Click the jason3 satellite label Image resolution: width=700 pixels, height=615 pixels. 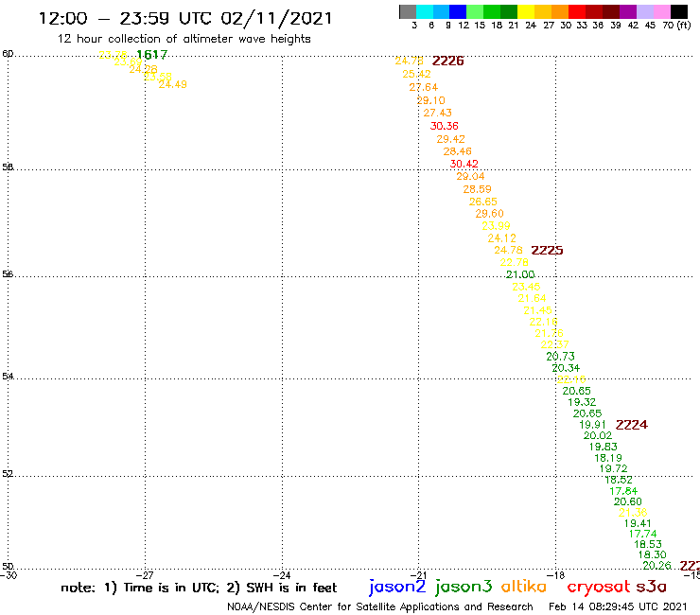464,587
